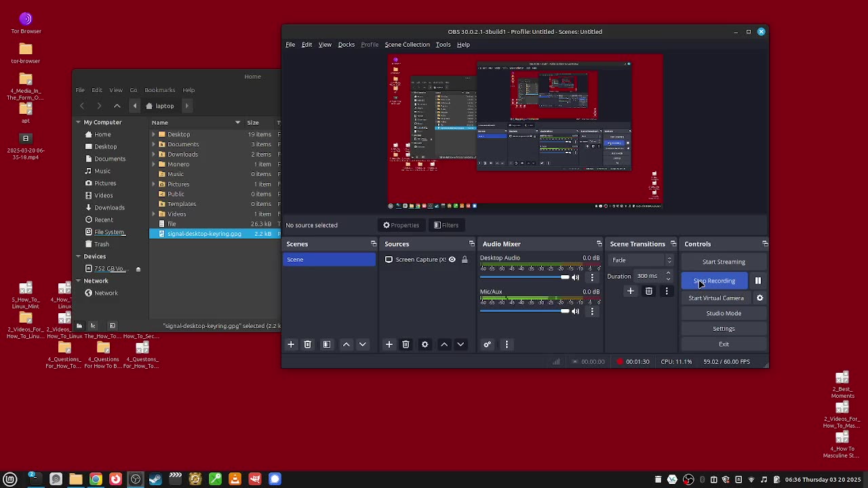Collapse the Devices sidebar section
Screen dimensions: 868x488
(78, 256)
